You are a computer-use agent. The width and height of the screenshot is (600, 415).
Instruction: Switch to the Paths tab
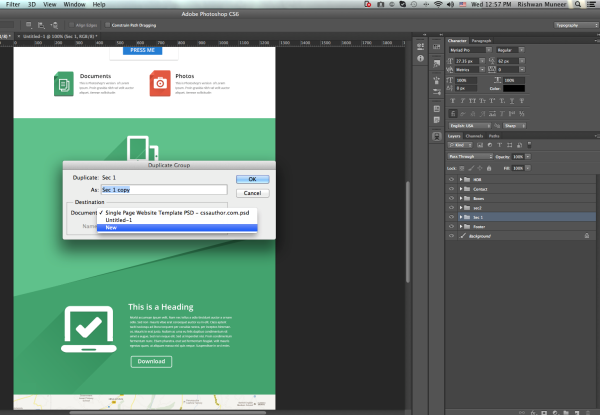click(494, 136)
